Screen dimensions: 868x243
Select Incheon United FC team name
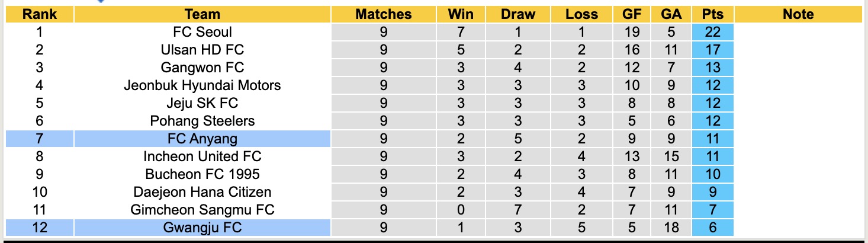(202, 156)
